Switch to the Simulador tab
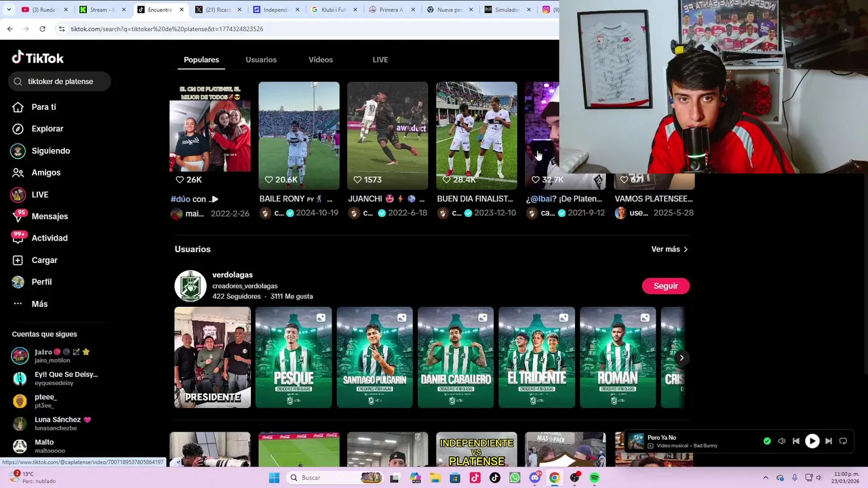Viewport: 868px width, 488px height. pyautogui.click(x=507, y=9)
